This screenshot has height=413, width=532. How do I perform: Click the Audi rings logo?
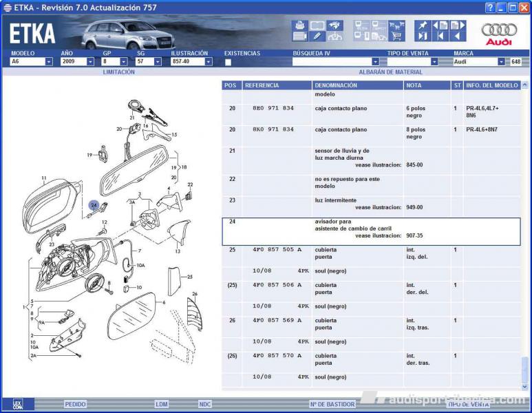click(499, 30)
